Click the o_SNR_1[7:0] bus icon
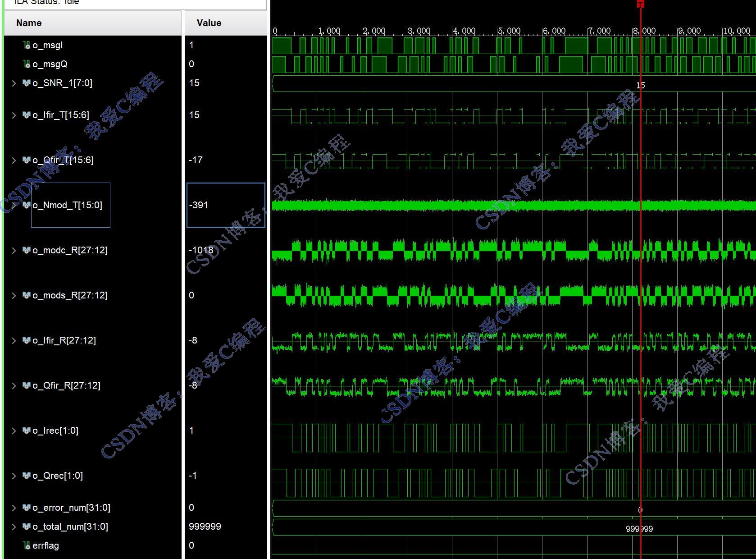Screen dimensions: 756x559 (x=27, y=83)
